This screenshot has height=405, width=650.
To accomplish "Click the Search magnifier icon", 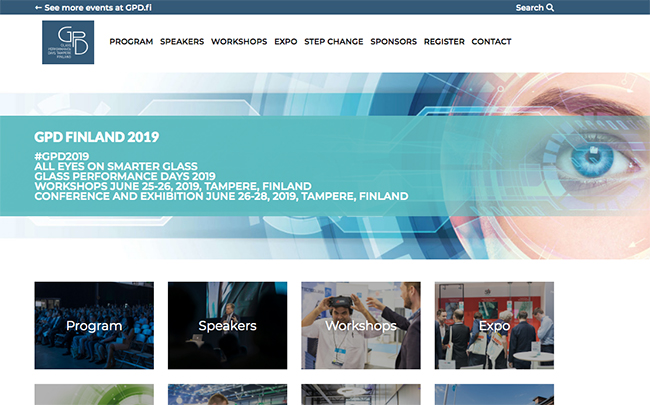I will [550, 7].
